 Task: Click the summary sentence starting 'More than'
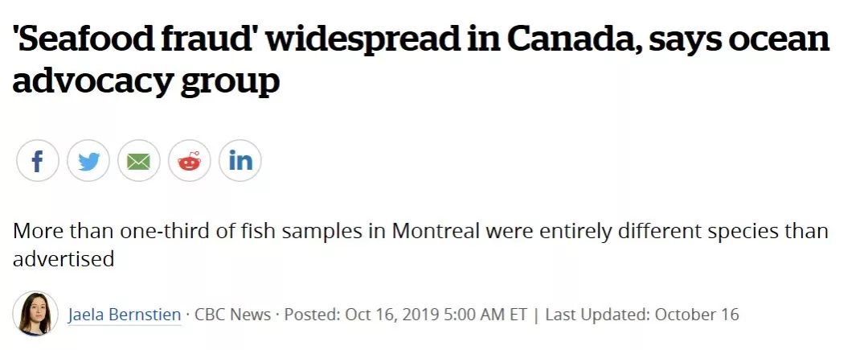point(420,245)
